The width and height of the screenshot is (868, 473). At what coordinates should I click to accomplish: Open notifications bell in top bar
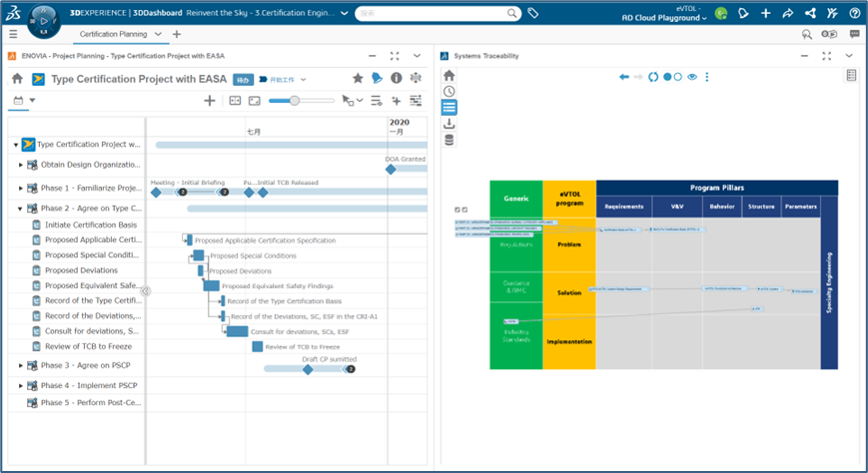pyautogui.click(x=743, y=13)
